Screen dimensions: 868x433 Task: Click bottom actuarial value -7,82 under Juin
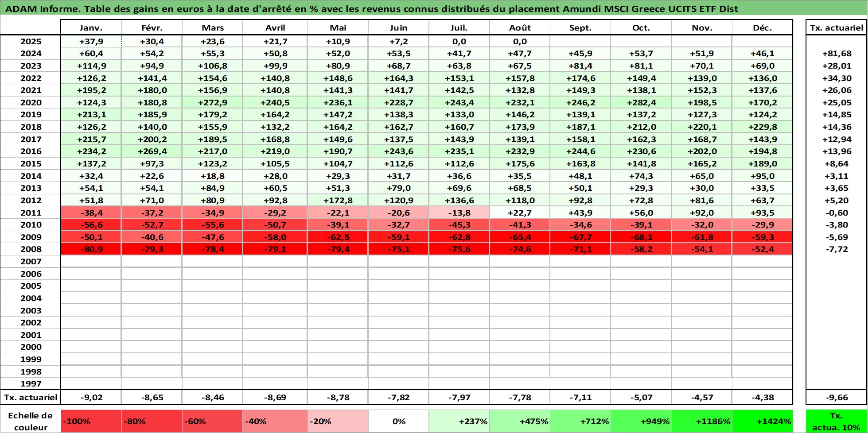[x=398, y=397]
